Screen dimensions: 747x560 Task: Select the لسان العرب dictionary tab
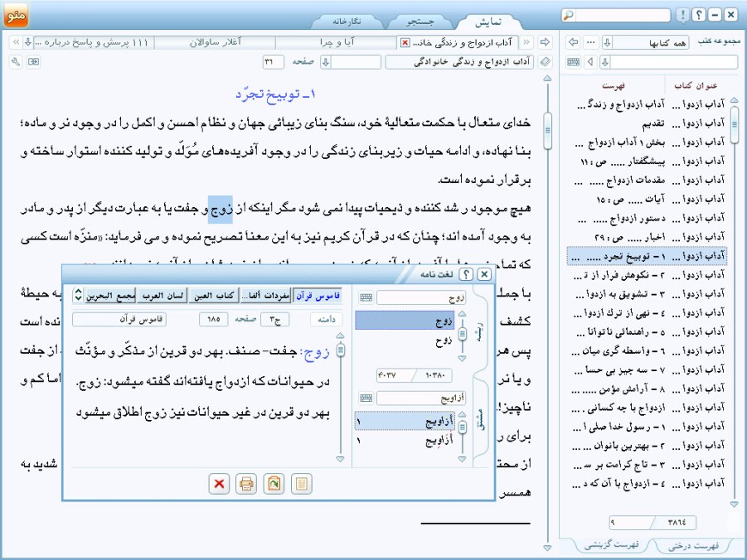pyautogui.click(x=162, y=296)
